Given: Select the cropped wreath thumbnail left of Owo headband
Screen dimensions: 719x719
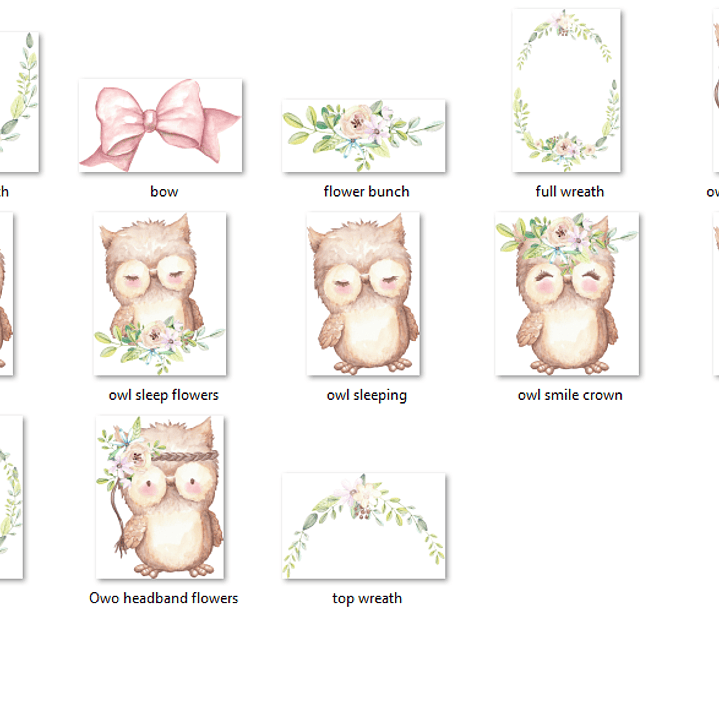Looking at the screenshot, I should [x=9, y=497].
